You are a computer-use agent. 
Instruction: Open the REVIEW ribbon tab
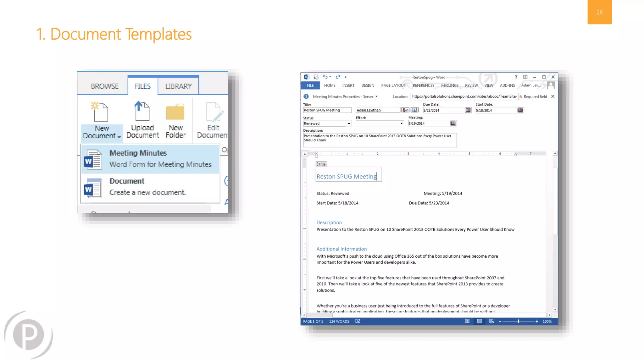pos(471,85)
